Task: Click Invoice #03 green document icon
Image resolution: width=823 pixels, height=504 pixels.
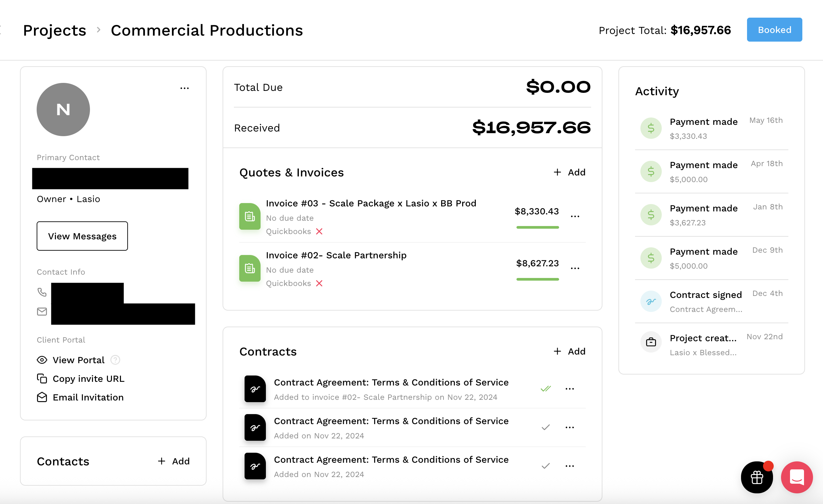Action: pos(250,216)
